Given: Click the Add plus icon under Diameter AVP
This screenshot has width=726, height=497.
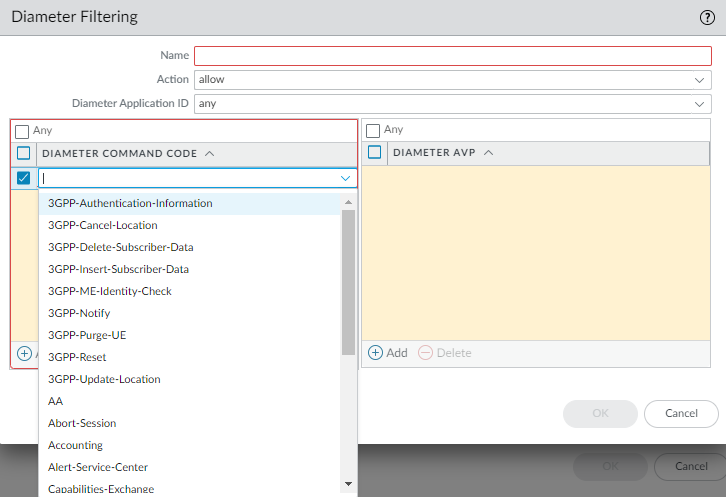Looking at the screenshot, I should click(x=376, y=352).
